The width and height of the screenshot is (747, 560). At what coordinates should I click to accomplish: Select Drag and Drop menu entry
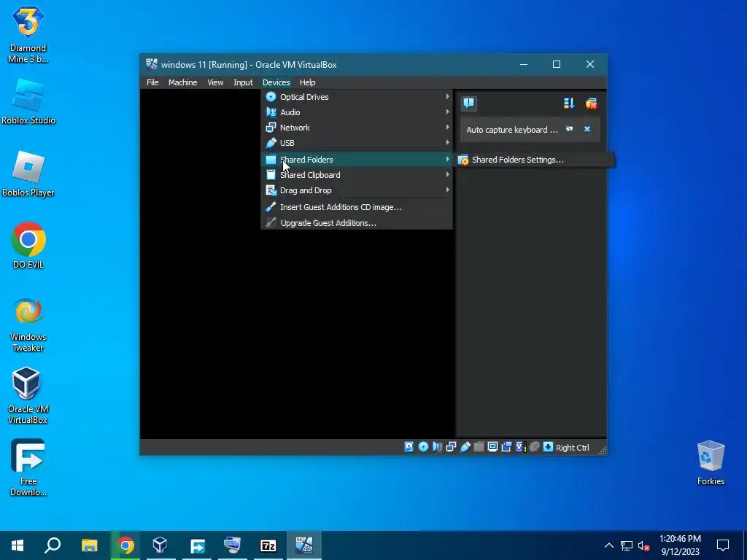coord(357,190)
